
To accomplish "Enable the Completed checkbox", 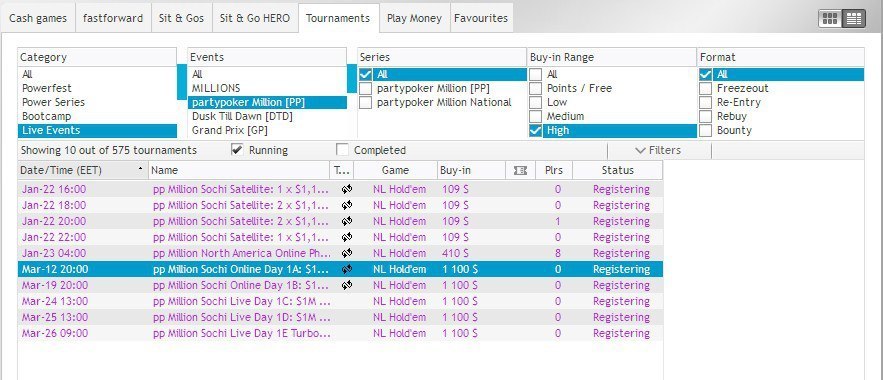I will pos(342,150).
